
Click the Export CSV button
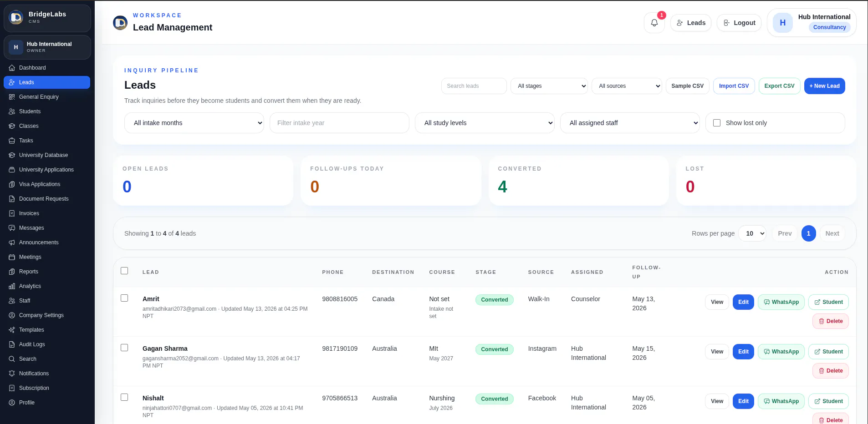coord(779,86)
